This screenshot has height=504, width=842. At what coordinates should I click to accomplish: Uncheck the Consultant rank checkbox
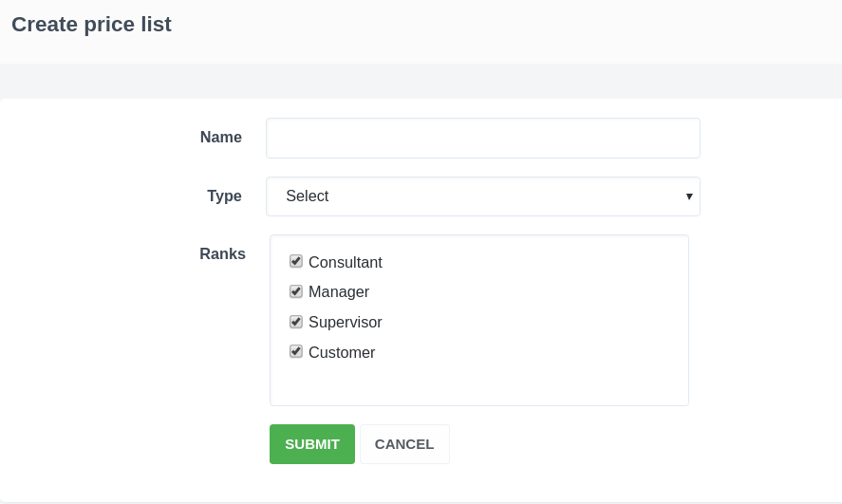tap(296, 261)
